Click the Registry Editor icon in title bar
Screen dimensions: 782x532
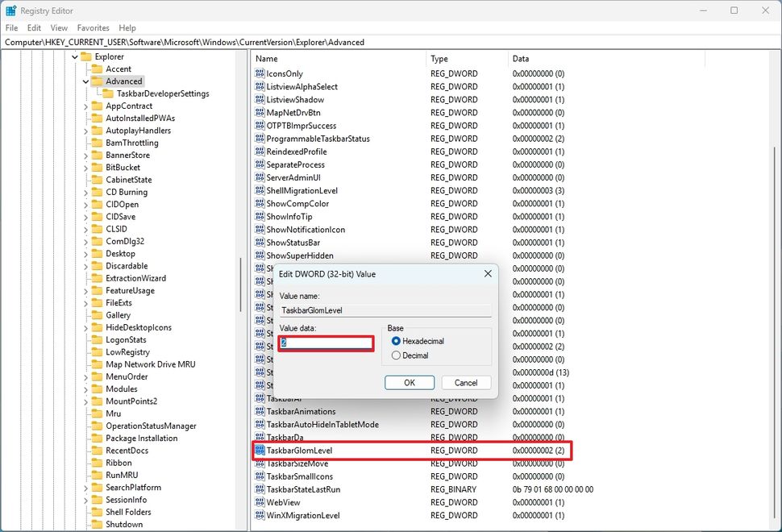[x=11, y=10]
